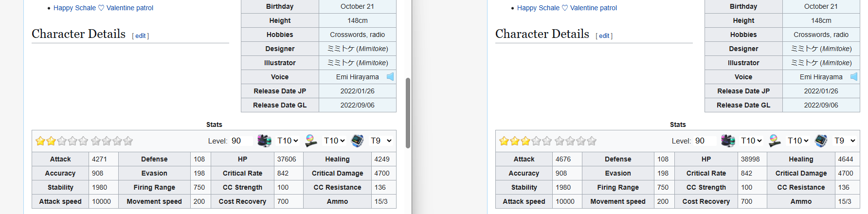
Task: Set sixth rating star in left window
Action: (96, 141)
